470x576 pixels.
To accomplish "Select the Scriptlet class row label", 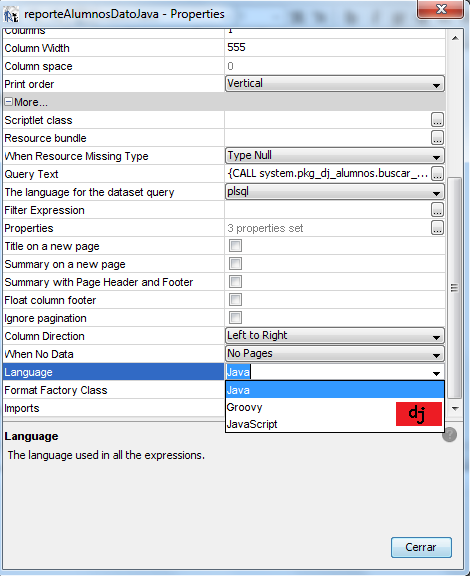I will click(x=38, y=120).
